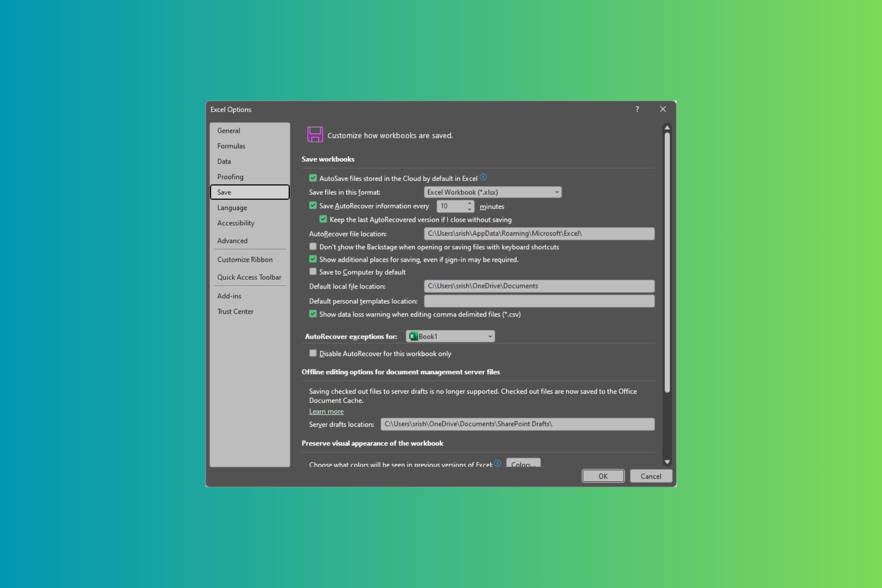Open the Language options category
The image size is (882, 588).
250,208
